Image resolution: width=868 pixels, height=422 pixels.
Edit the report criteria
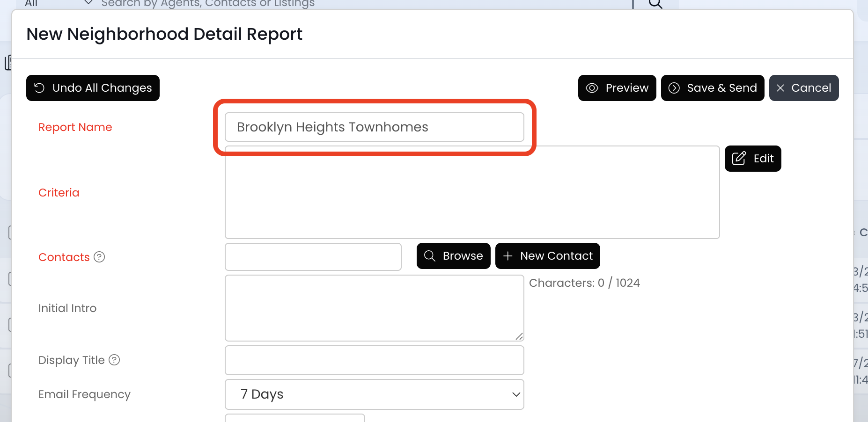pos(752,159)
